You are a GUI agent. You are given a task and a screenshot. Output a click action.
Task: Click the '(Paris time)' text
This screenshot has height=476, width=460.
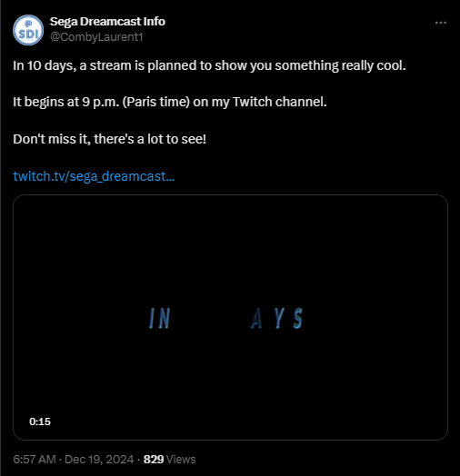pos(156,102)
